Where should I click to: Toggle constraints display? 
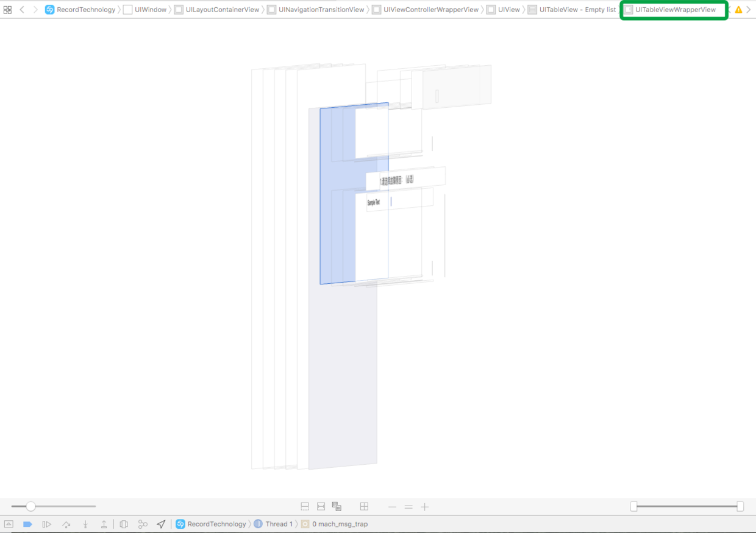click(x=321, y=506)
